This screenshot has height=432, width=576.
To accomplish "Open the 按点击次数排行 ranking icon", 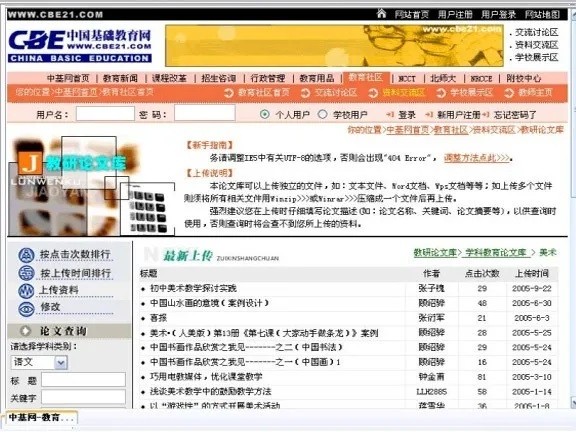I will pos(26,255).
